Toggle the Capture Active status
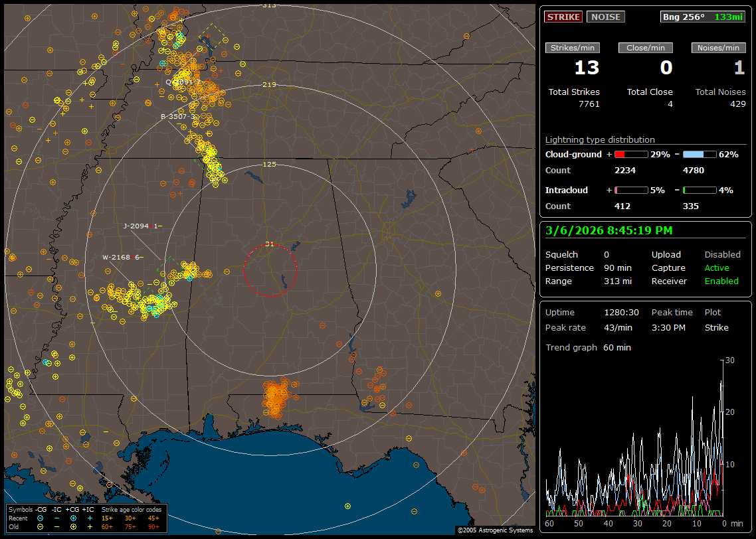 pyautogui.click(x=717, y=268)
